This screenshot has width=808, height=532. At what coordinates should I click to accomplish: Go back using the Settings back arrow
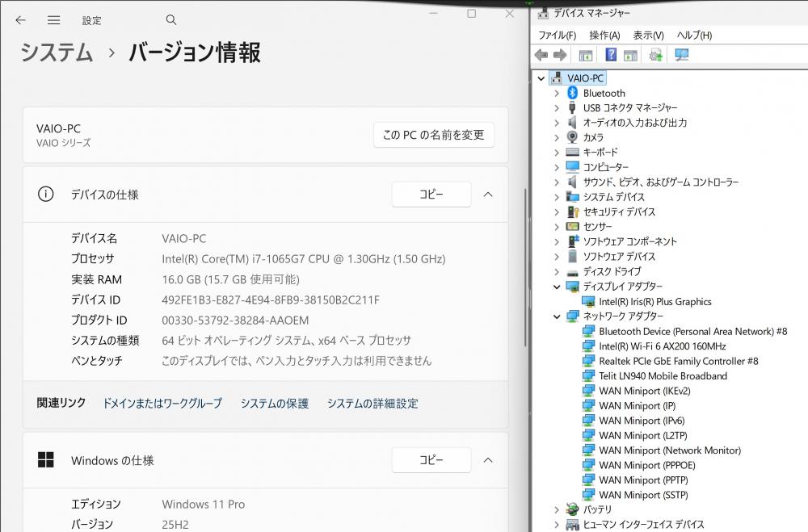click(x=20, y=19)
